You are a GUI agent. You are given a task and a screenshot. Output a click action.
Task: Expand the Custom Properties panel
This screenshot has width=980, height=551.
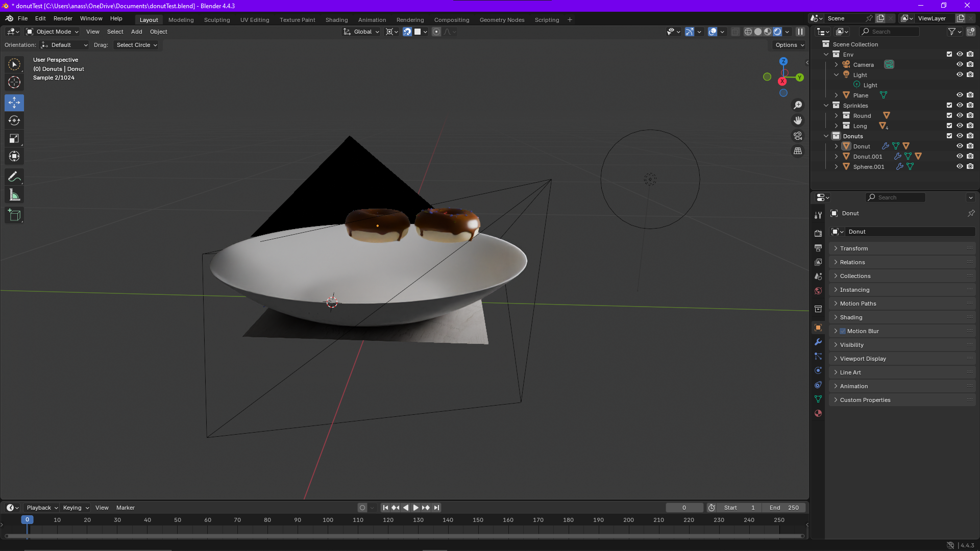coord(902,400)
